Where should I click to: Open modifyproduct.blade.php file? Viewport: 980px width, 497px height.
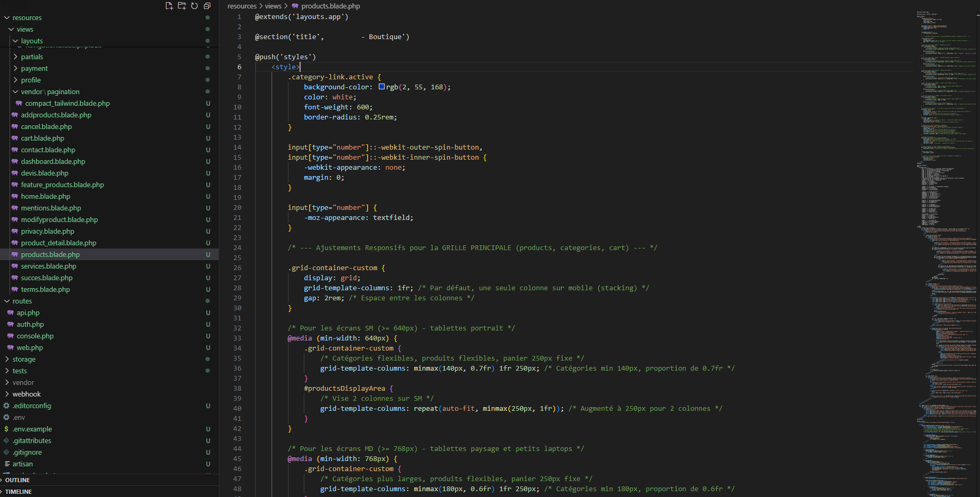click(x=109, y=219)
